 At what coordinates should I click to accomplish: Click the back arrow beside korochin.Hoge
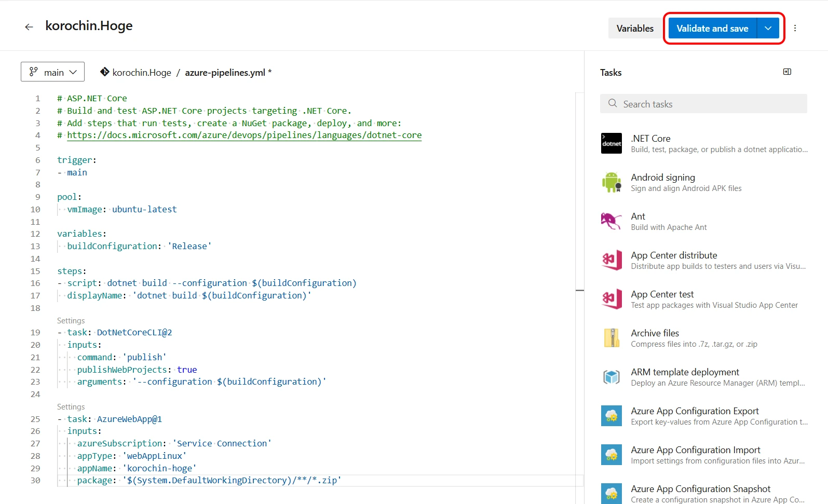click(29, 27)
